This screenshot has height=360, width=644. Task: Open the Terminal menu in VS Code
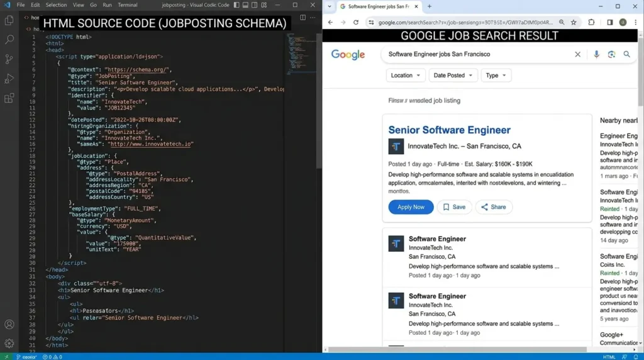(x=128, y=5)
